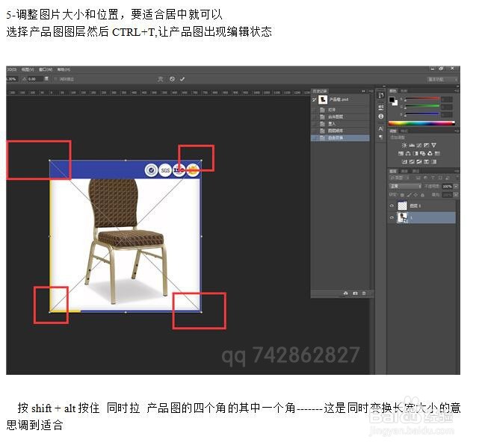Open the History panel dock icon

tap(381, 95)
